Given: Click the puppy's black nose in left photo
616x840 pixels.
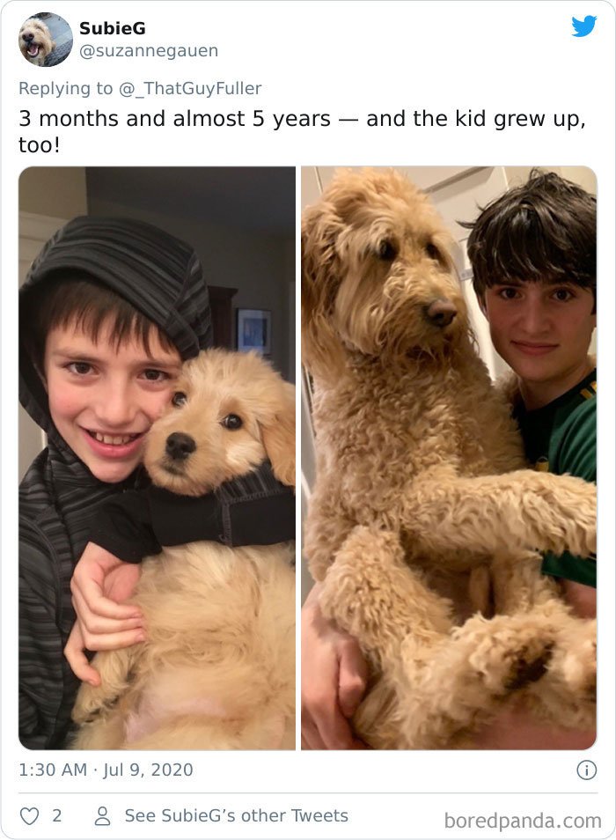Looking at the screenshot, I should [x=180, y=445].
